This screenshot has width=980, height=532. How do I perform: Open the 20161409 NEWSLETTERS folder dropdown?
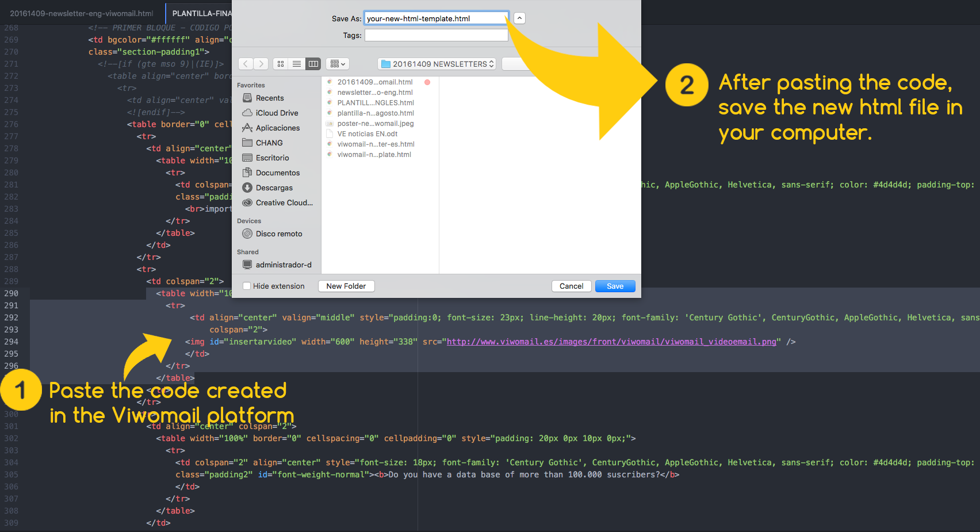click(437, 64)
